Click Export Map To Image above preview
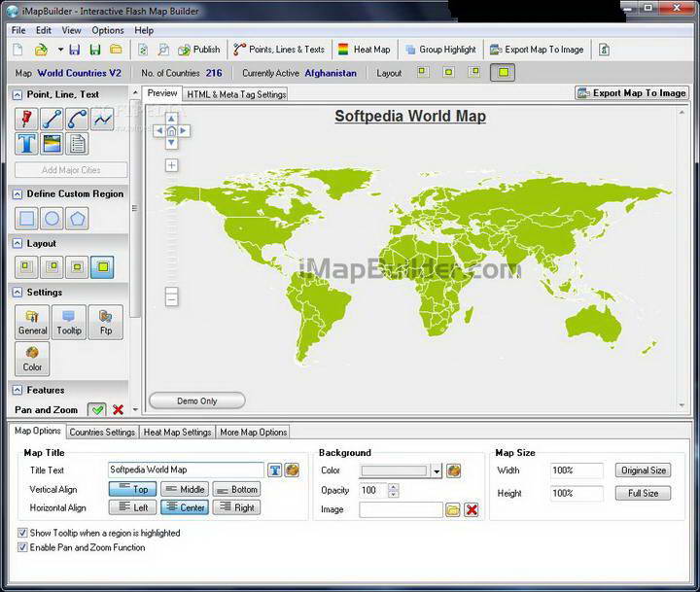The image size is (700, 592). (x=632, y=93)
